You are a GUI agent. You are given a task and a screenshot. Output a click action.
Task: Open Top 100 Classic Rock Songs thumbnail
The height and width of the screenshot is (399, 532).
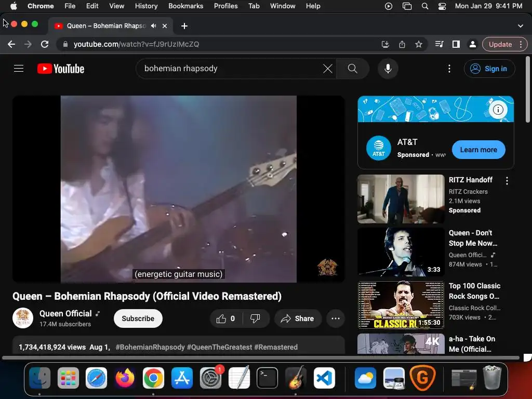pyautogui.click(x=401, y=304)
